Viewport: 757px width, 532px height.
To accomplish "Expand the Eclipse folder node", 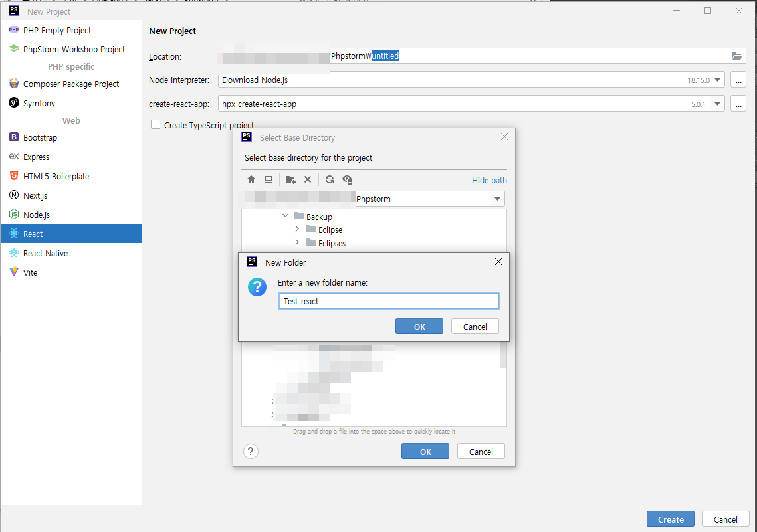I will point(297,229).
